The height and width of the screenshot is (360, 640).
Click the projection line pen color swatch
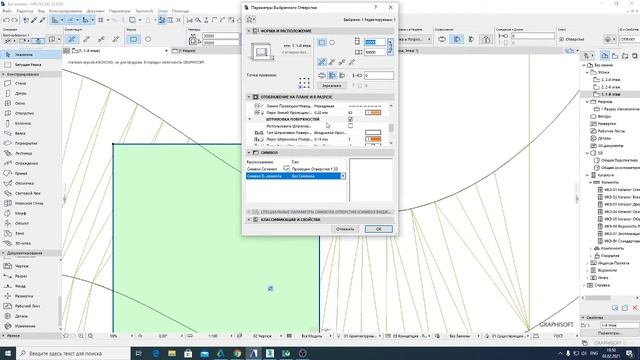(373, 113)
